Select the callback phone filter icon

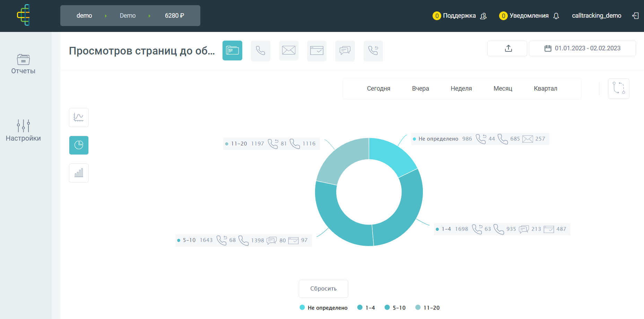coord(373,51)
